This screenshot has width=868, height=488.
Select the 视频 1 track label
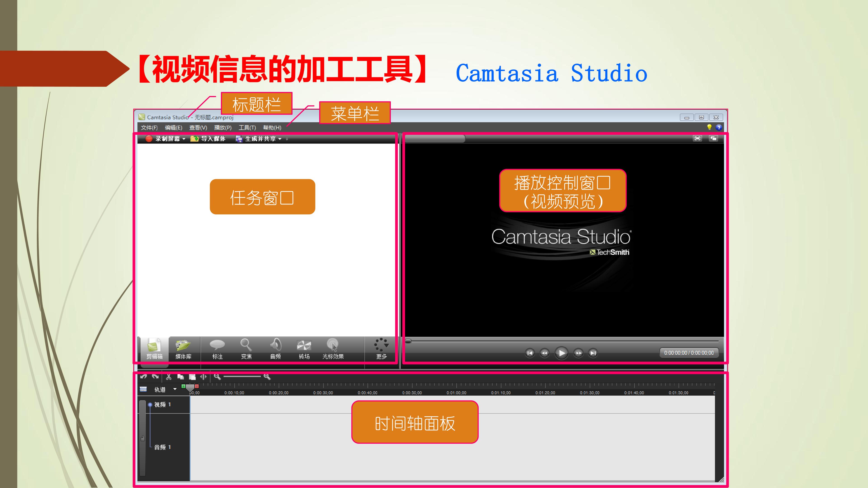pos(163,404)
